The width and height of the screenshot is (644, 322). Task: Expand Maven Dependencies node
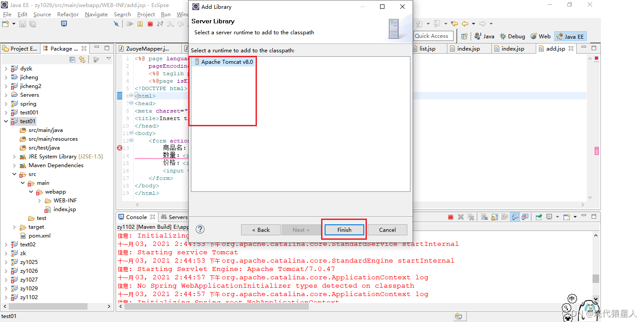coord(14,165)
